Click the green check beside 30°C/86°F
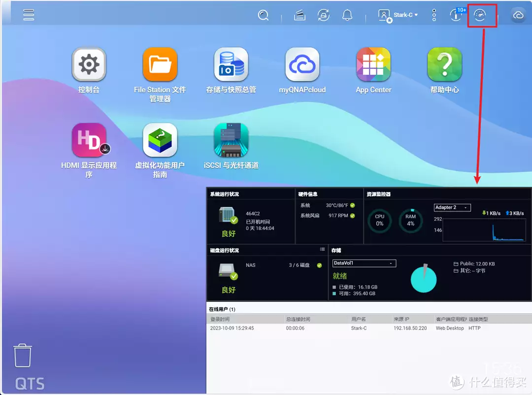 point(353,205)
